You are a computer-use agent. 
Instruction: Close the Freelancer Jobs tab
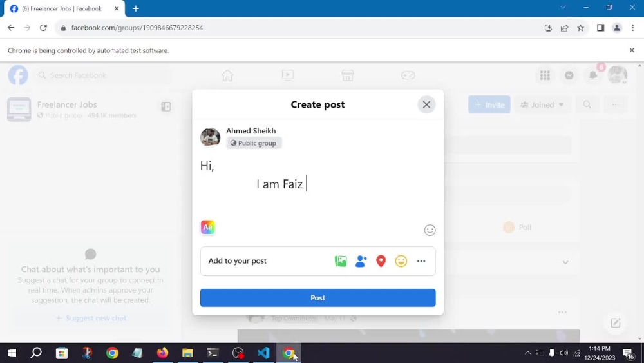pos(117,8)
